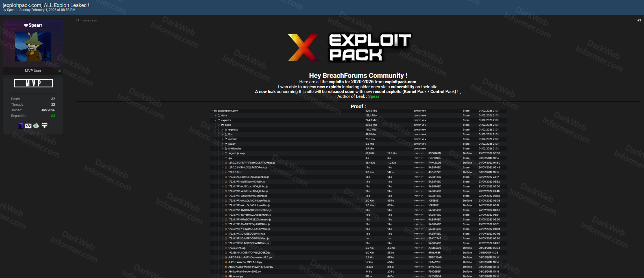644x278 pixels.
Task: Select the output folder in file tree
Action: [x=232, y=139]
